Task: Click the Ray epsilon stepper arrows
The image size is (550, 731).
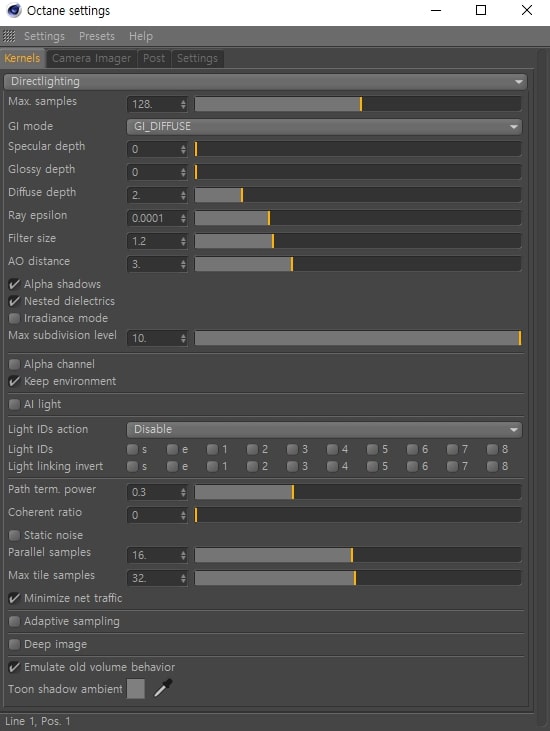Action: 183,218
